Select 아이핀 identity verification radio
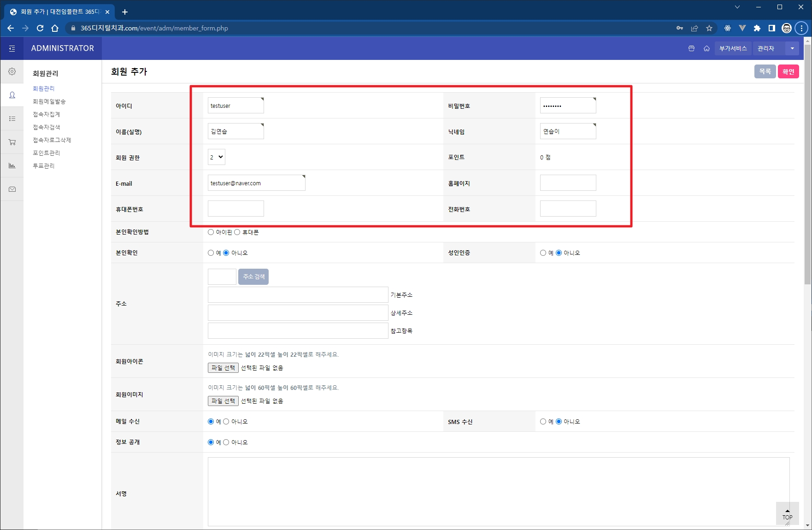812x530 pixels. 211,232
